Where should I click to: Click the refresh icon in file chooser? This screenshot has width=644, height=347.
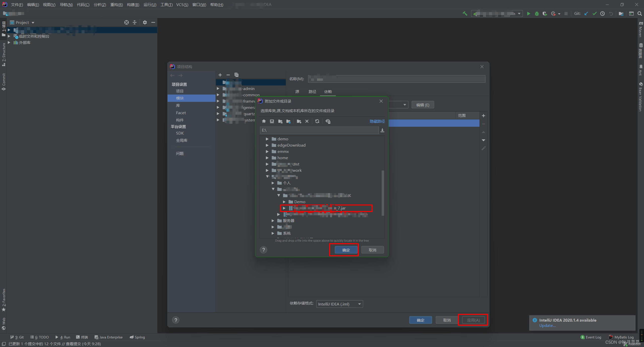click(317, 121)
